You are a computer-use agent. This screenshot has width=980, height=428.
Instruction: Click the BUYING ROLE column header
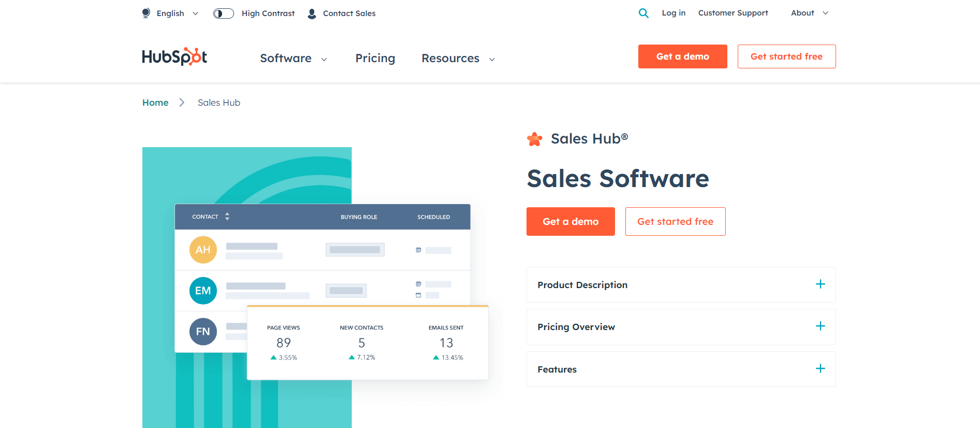tap(359, 217)
